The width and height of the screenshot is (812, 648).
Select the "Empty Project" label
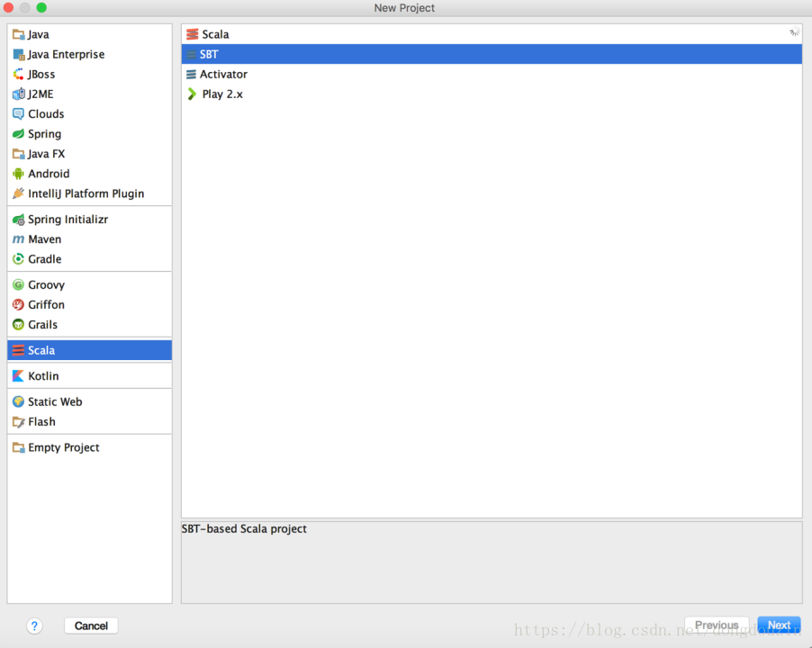[64, 447]
